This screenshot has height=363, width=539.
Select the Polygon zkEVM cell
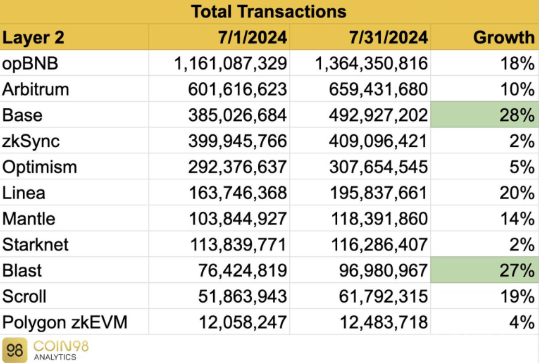click(74, 322)
